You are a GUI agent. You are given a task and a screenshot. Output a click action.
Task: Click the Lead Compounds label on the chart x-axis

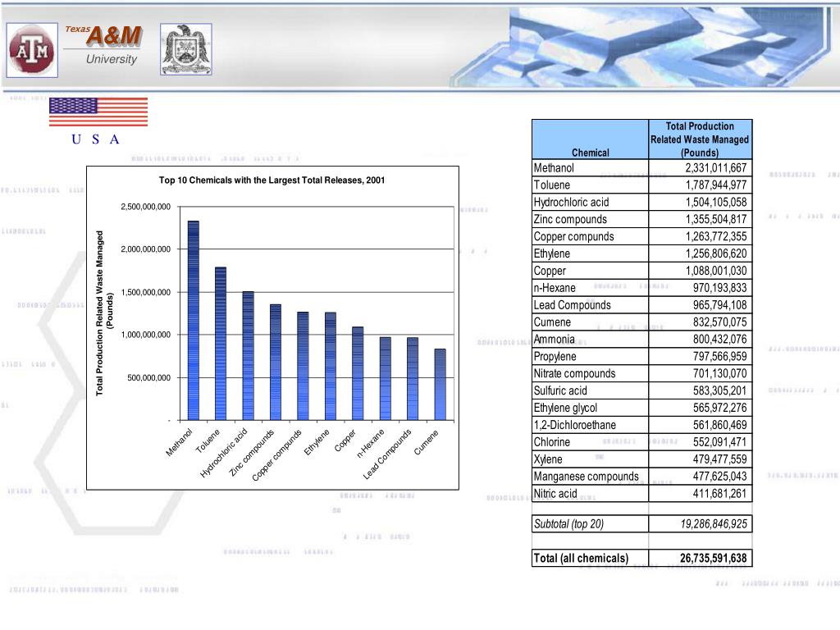(387, 454)
